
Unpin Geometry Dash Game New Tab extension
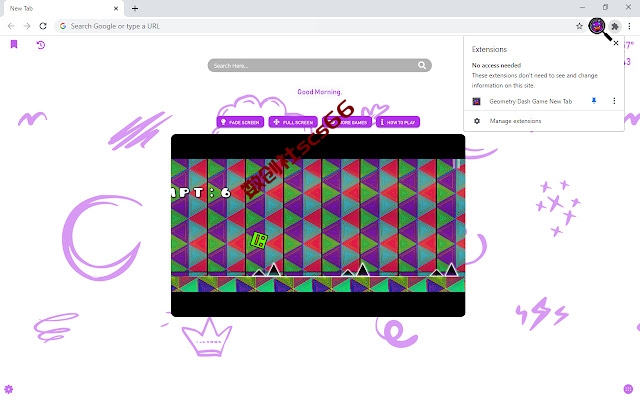tap(594, 101)
